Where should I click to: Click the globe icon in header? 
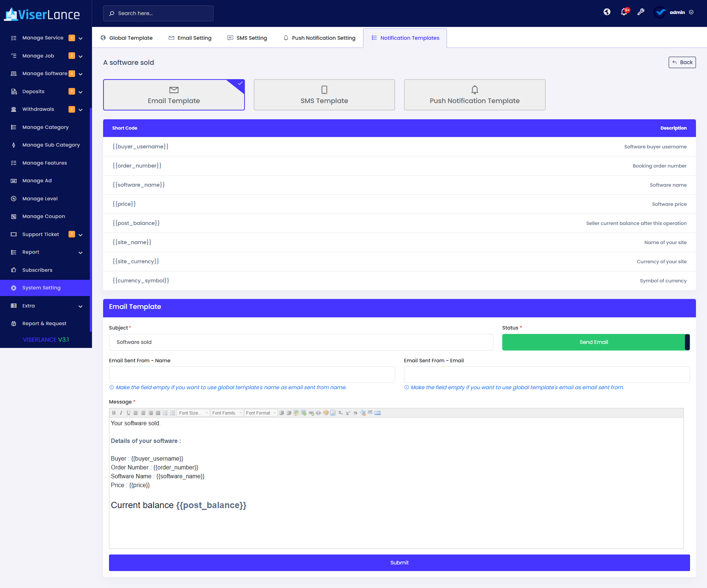[607, 12]
